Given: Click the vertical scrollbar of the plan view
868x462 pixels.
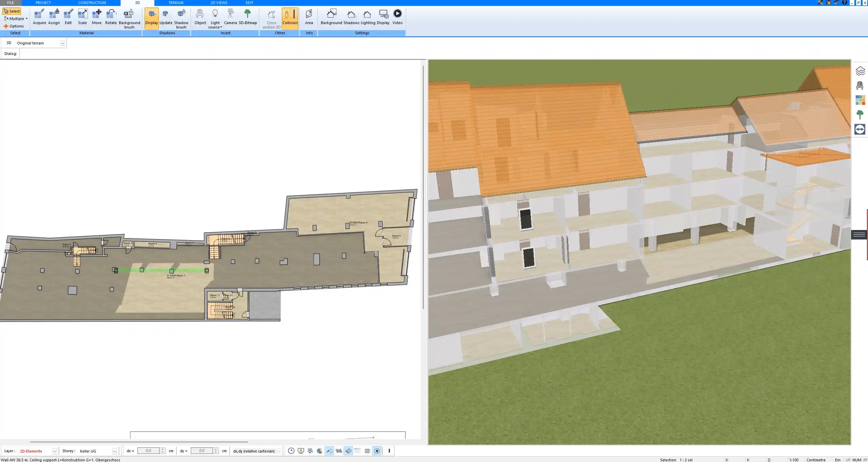Looking at the screenshot, I should coord(423,187).
